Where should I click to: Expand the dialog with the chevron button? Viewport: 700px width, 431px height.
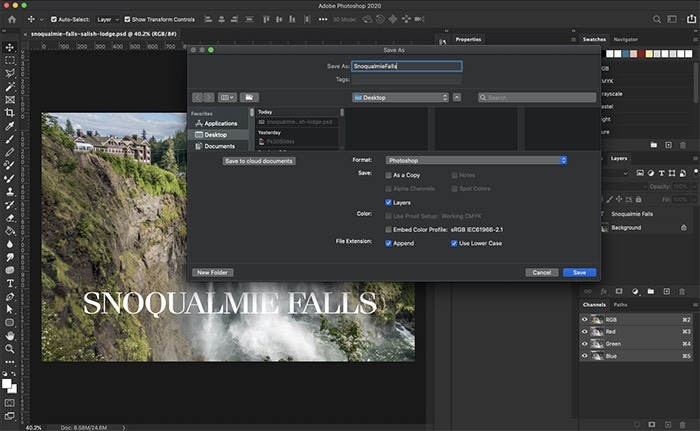tap(457, 97)
